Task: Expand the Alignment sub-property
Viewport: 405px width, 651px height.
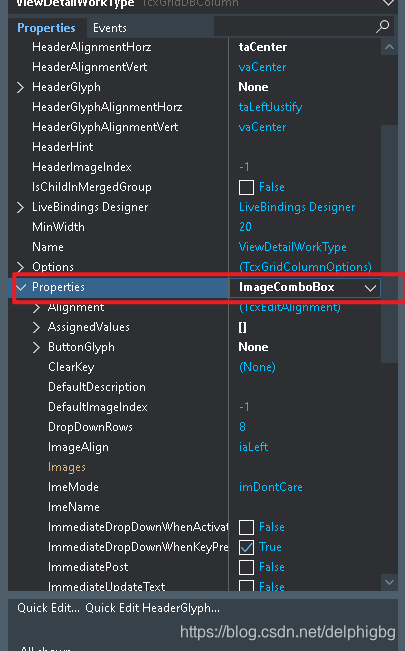Action: tap(36, 307)
